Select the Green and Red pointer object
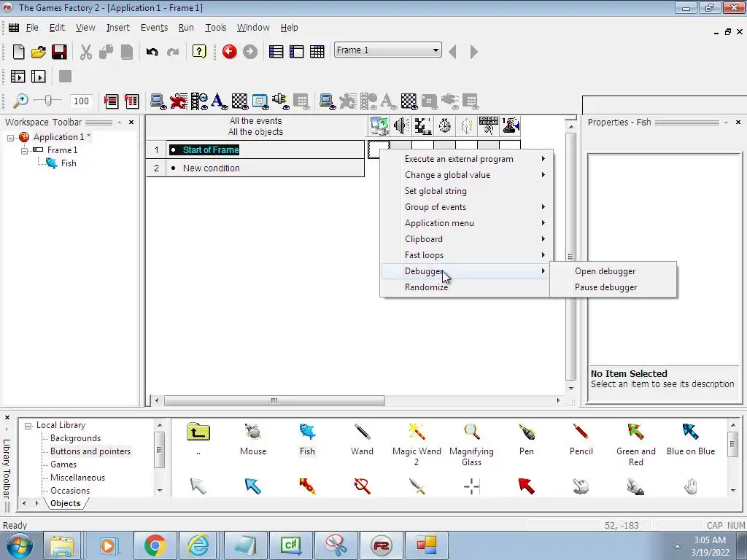Viewport: 747px width, 560px height. [635, 444]
